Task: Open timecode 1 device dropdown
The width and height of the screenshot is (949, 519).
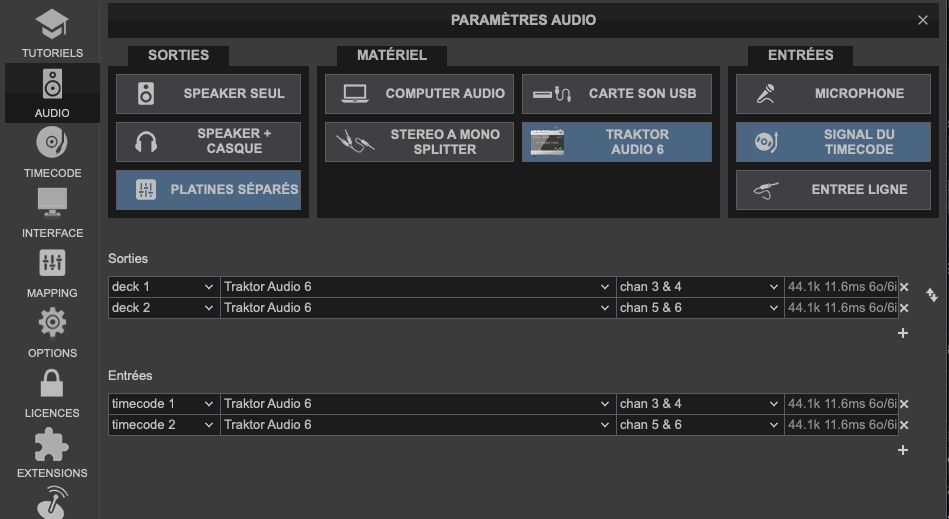Action: pos(418,403)
